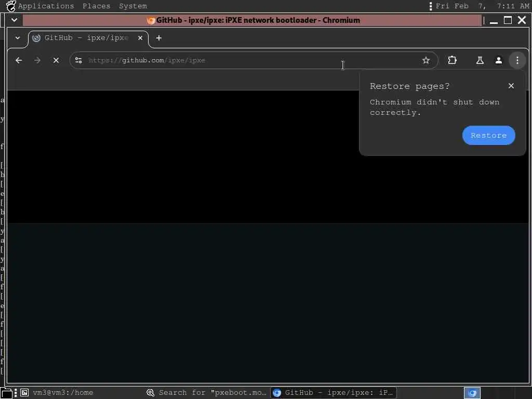Dismiss the Restore pages popup

(x=511, y=86)
